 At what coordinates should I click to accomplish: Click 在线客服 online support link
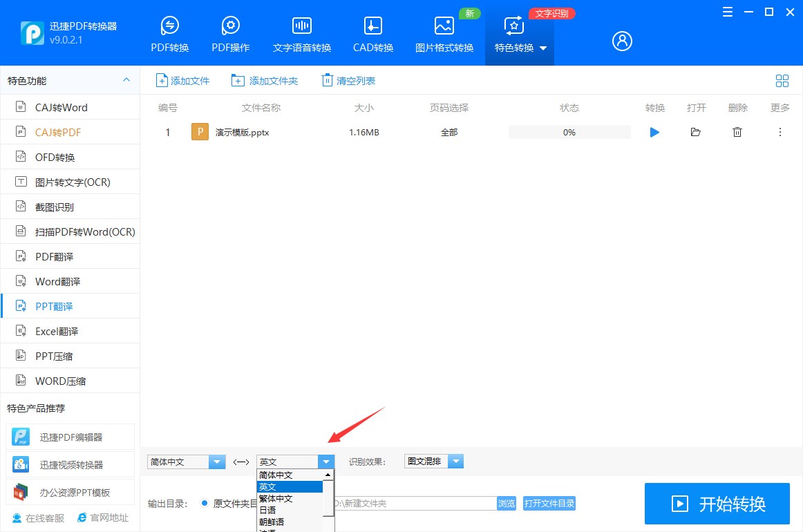[39, 518]
